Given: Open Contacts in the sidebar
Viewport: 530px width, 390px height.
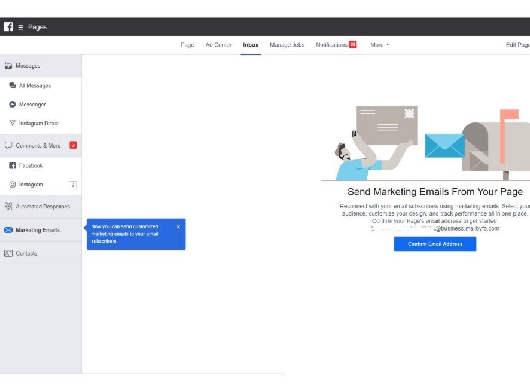Looking at the screenshot, I should click(41, 253).
